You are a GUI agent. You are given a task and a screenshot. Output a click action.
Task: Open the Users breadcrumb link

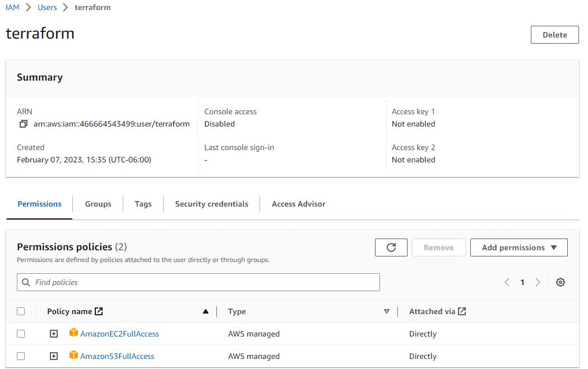coord(47,7)
